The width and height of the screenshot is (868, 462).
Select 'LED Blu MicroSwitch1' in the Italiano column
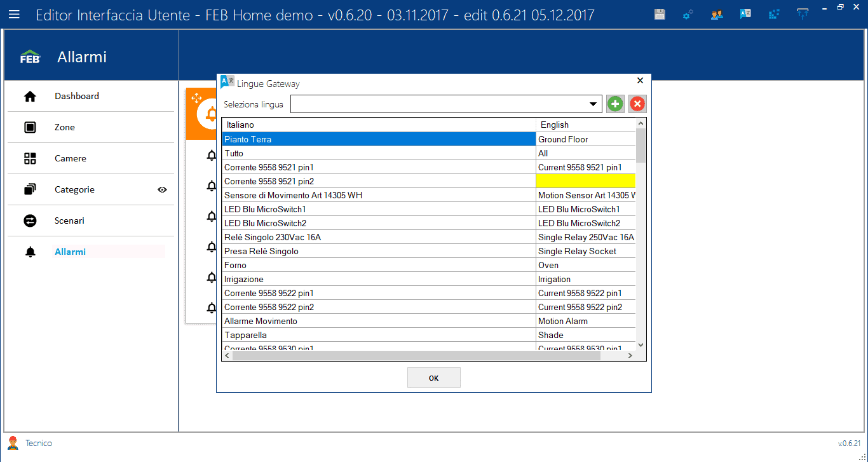click(379, 209)
